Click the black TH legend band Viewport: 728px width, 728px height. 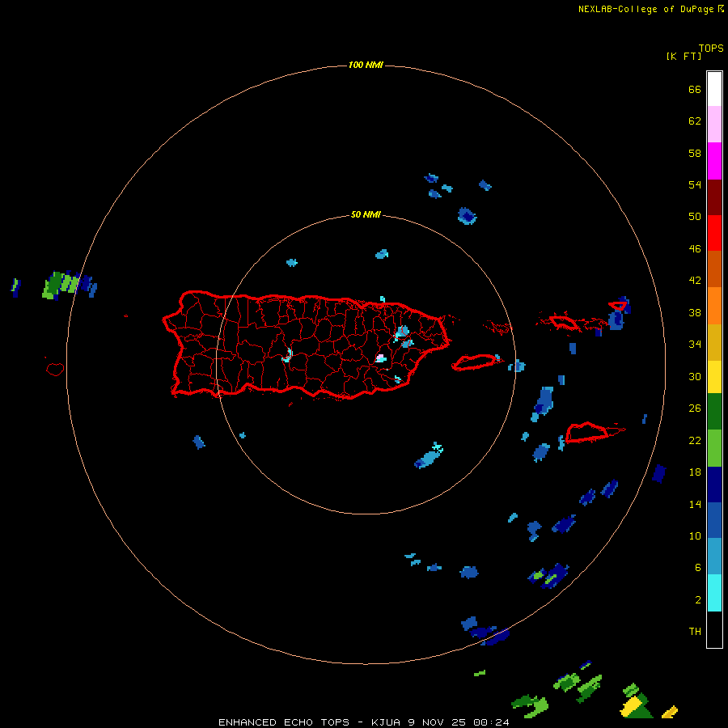714,629
